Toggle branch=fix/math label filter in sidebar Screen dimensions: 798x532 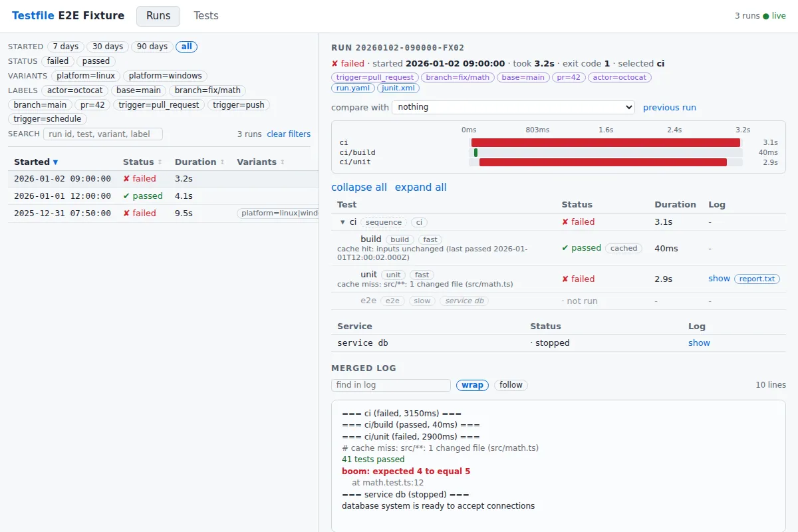click(208, 90)
